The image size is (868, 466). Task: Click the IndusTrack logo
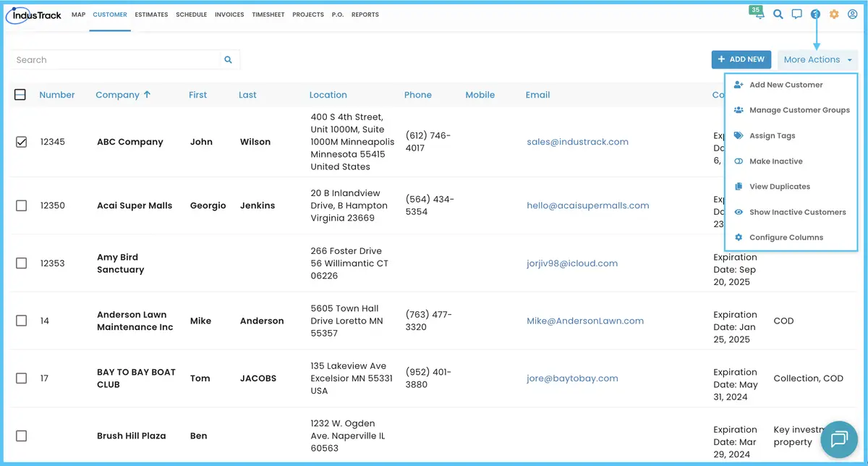pos(35,14)
